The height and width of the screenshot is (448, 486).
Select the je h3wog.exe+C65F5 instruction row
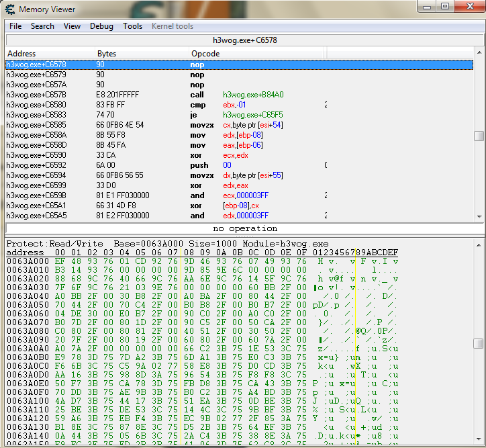(201, 115)
